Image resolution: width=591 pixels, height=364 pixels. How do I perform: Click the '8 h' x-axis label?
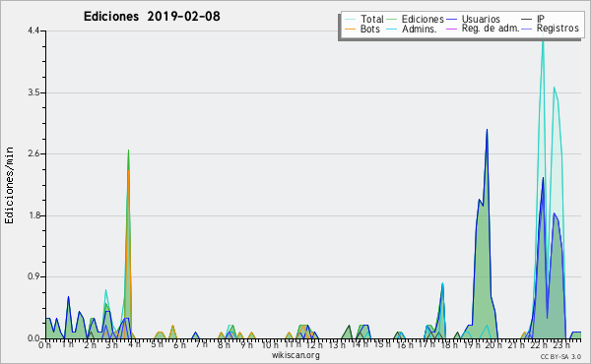224,344
